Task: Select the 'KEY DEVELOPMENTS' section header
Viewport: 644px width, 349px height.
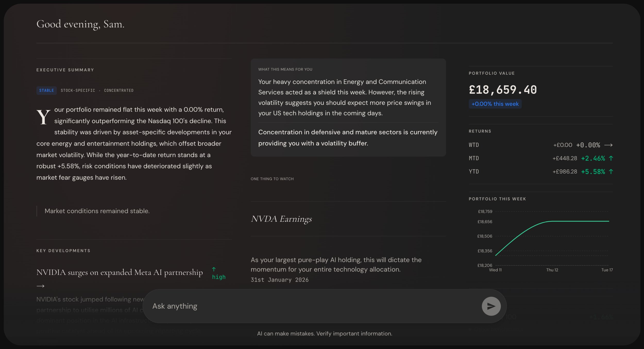Action: pyautogui.click(x=63, y=250)
